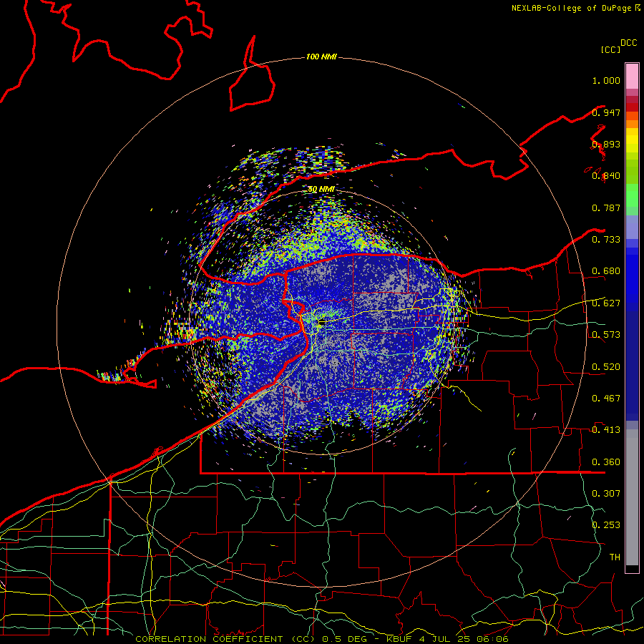Click the 0.360 value on the color scale

pos(606,462)
